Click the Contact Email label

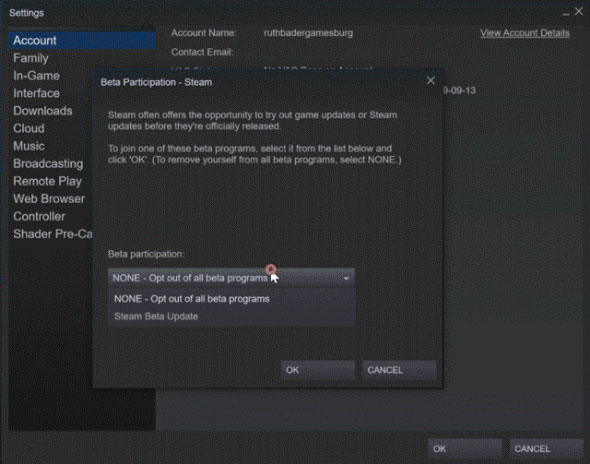coord(202,52)
